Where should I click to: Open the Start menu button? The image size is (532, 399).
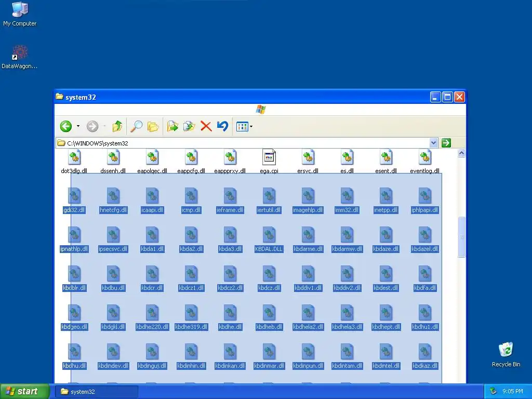24,391
